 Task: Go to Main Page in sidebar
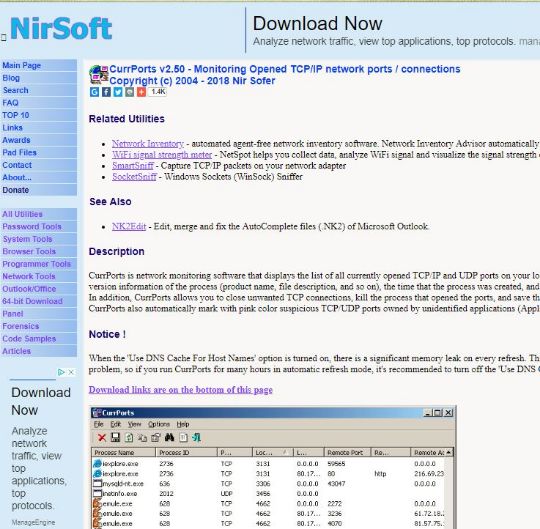[x=21, y=65]
